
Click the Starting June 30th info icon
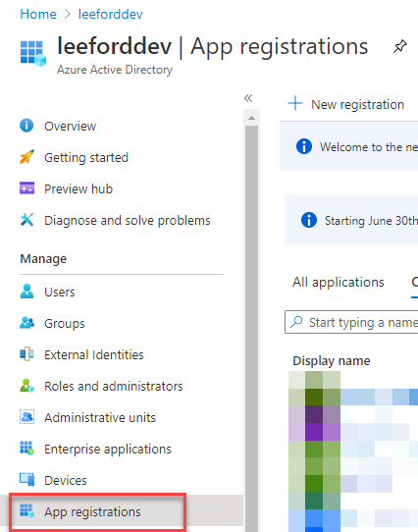309,220
